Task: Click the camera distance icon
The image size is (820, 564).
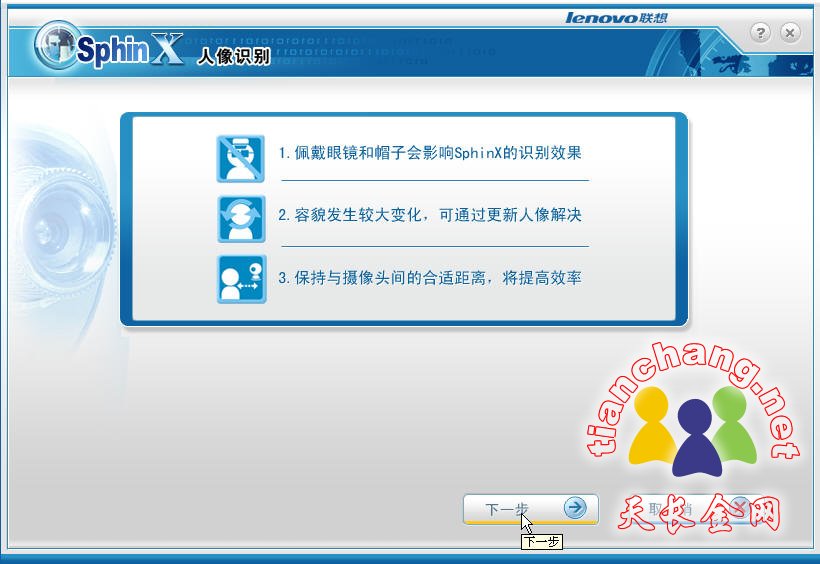Action: [x=242, y=279]
